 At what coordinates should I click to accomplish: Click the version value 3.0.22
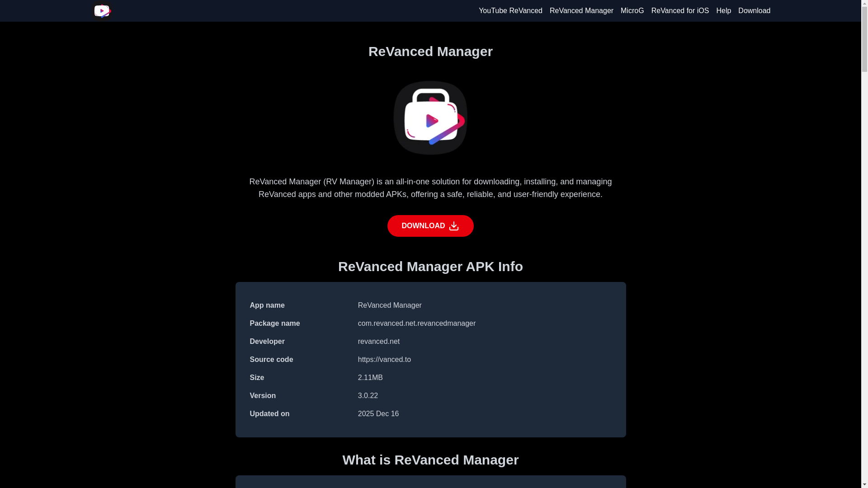[x=368, y=396]
